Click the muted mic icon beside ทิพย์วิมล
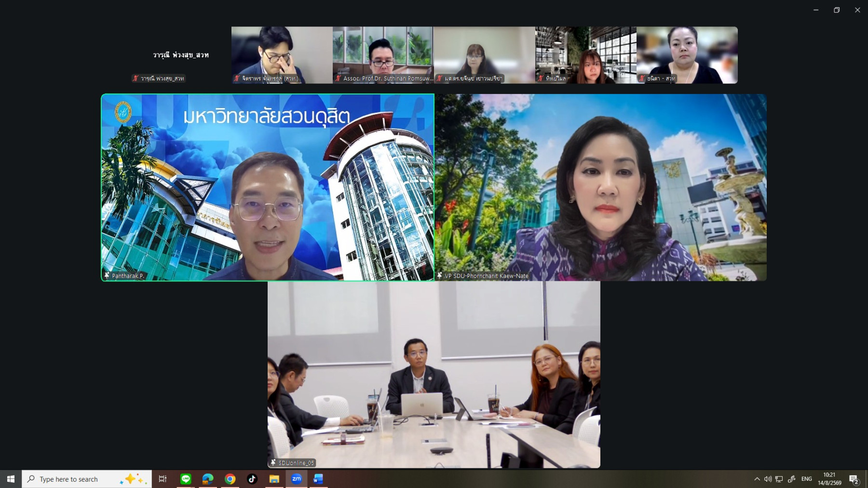 (541, 78)
